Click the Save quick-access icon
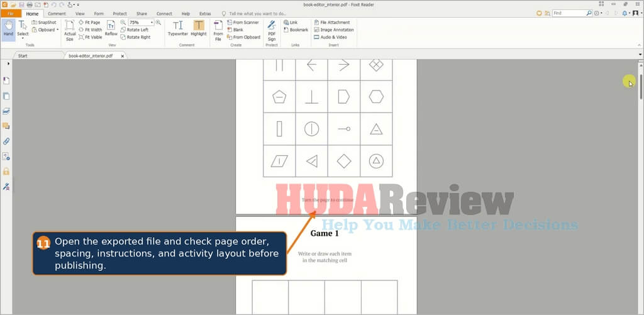The width and height of the screenshot is (644, 315). [21, 4]
